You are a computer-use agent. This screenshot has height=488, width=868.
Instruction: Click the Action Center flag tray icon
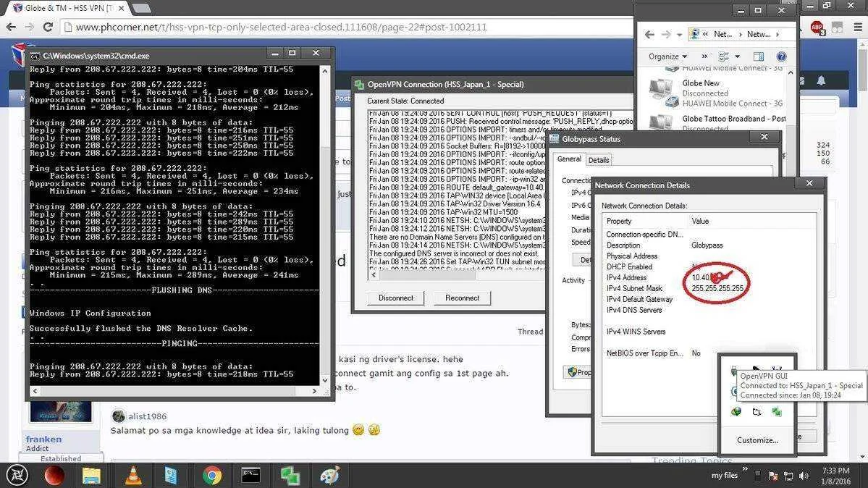[x=773, y=476]
